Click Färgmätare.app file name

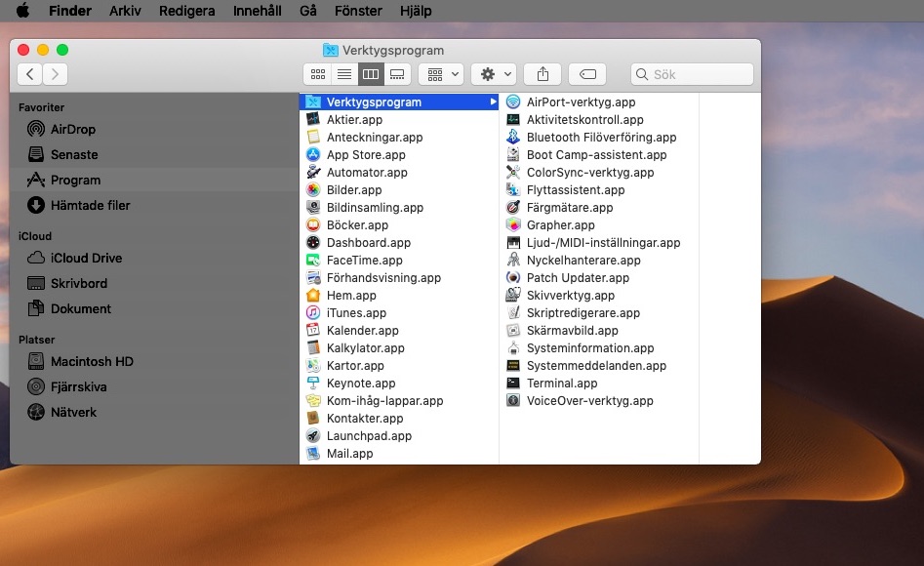[x=569, y=208]
